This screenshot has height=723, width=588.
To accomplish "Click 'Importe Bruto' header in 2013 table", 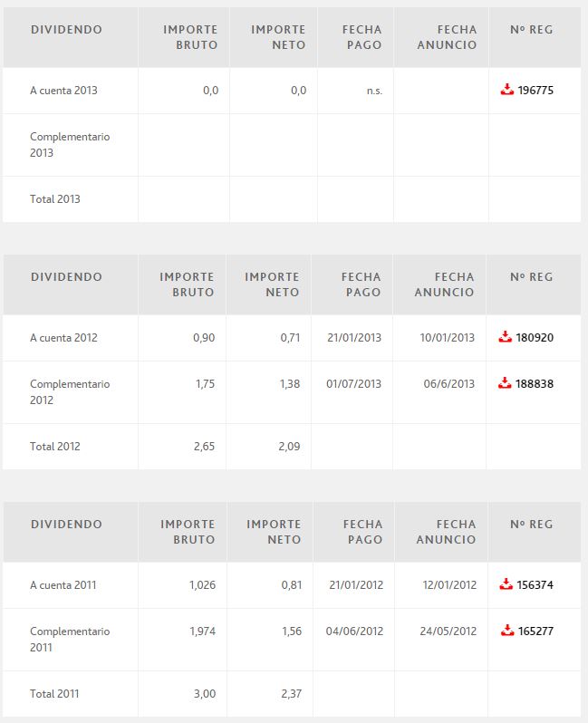I will click(x=190, y=37).
